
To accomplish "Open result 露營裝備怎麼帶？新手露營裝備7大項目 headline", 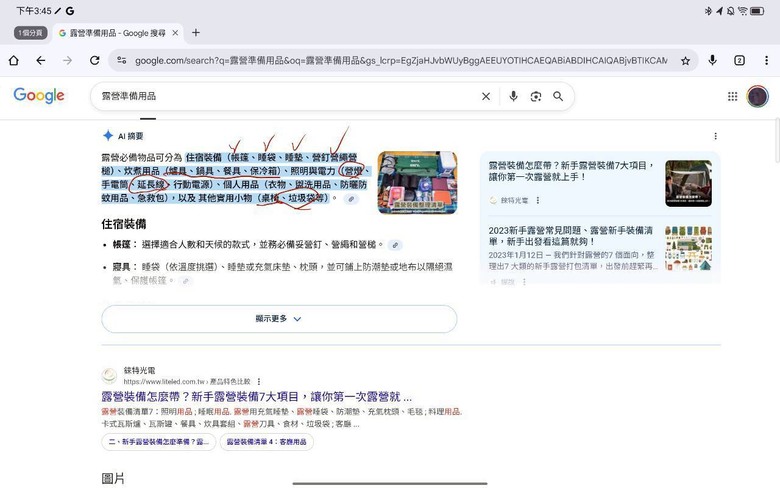I will point(256,396).
